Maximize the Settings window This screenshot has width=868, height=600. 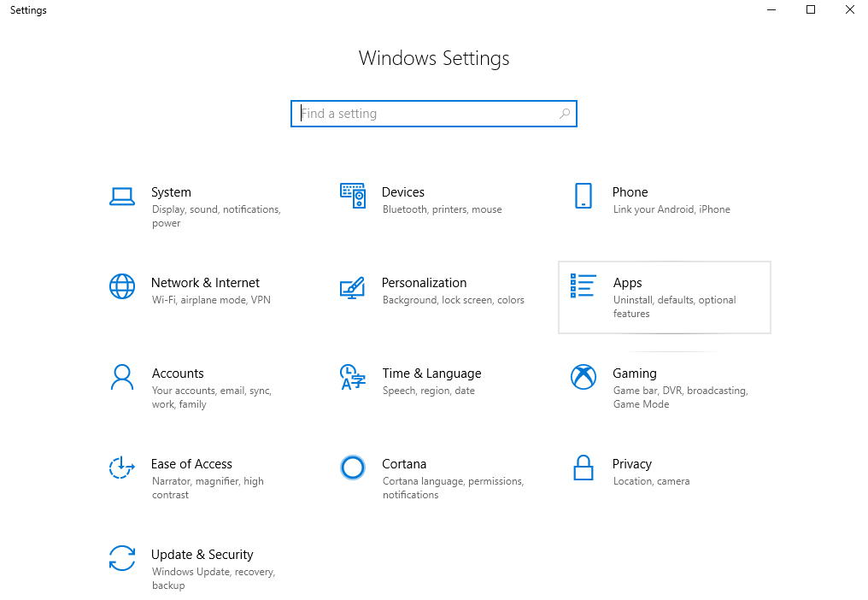811,9
